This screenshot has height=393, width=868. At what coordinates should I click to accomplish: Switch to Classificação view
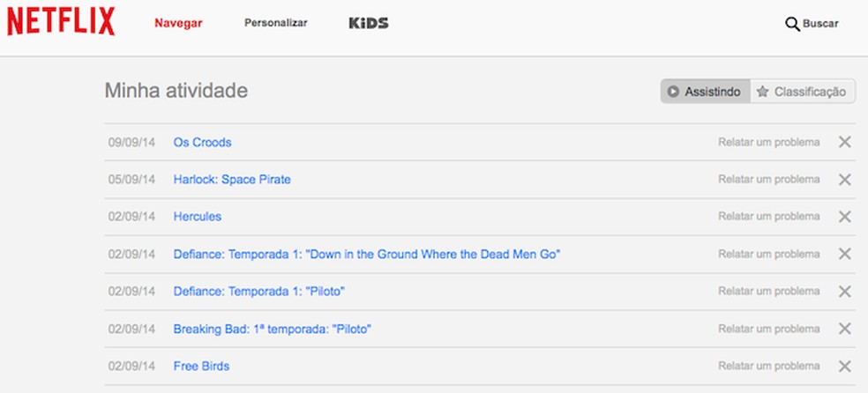point(802,92)
